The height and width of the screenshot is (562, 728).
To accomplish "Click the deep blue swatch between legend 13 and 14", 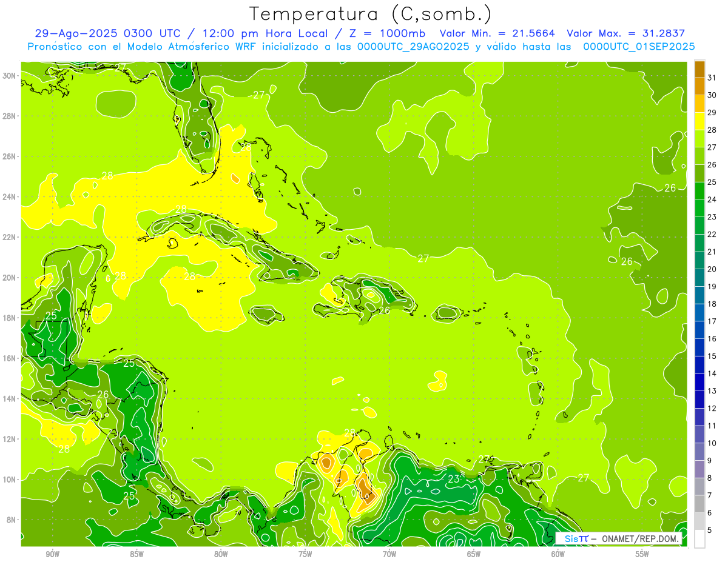I will (x=699, y=382).
